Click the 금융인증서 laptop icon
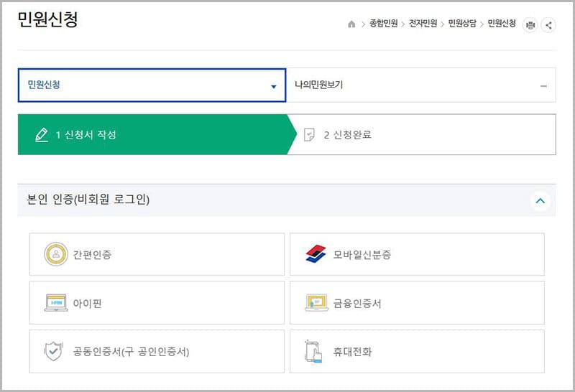 (316, 303)
